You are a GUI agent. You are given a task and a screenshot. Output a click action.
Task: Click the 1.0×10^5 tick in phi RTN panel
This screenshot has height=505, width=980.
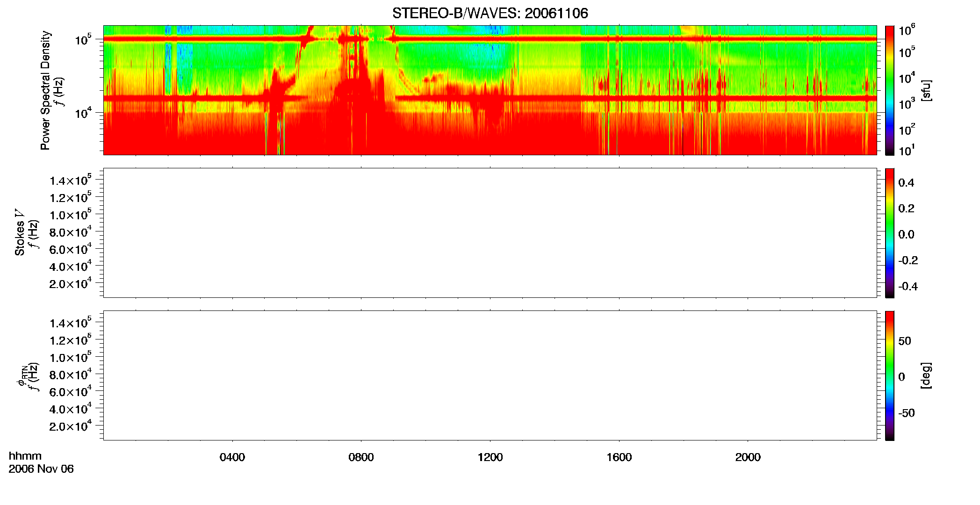tap(71, 357)
